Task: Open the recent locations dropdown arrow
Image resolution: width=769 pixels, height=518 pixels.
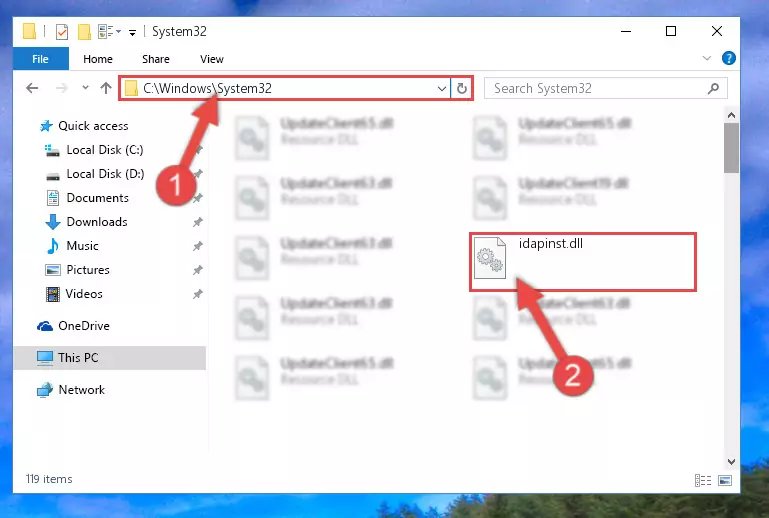Action: click(x=85, y=88)
